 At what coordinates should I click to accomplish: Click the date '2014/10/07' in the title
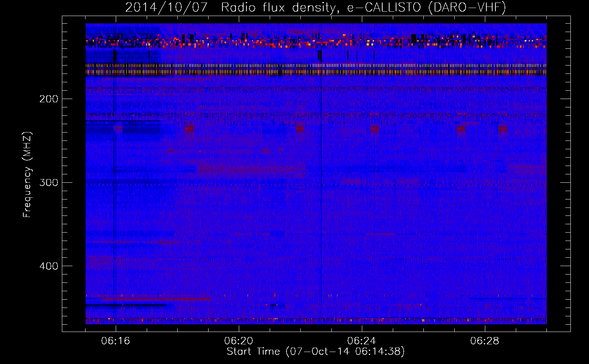[167, 7]
